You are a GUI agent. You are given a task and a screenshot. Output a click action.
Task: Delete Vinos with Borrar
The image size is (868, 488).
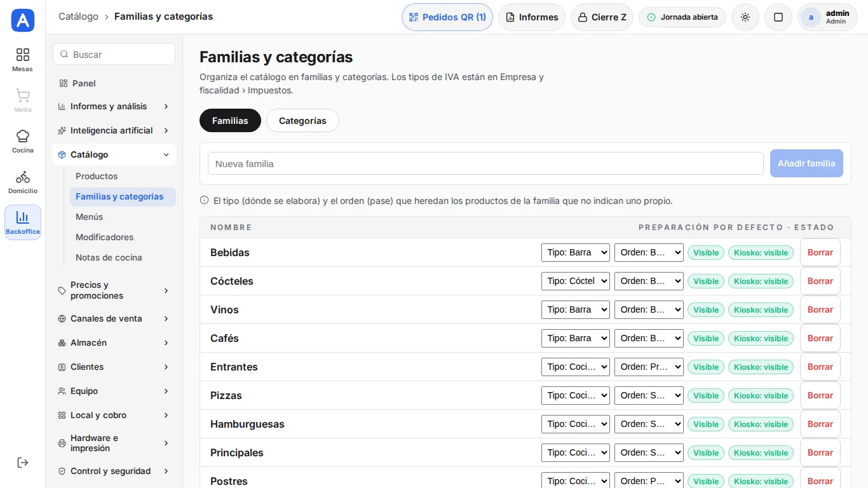(820, 309)
